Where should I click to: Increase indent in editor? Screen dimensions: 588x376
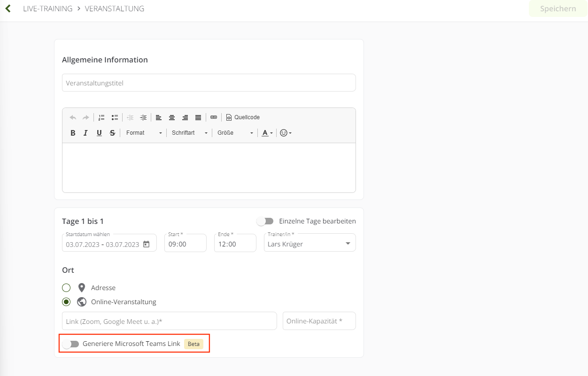[x=143, y=117]
